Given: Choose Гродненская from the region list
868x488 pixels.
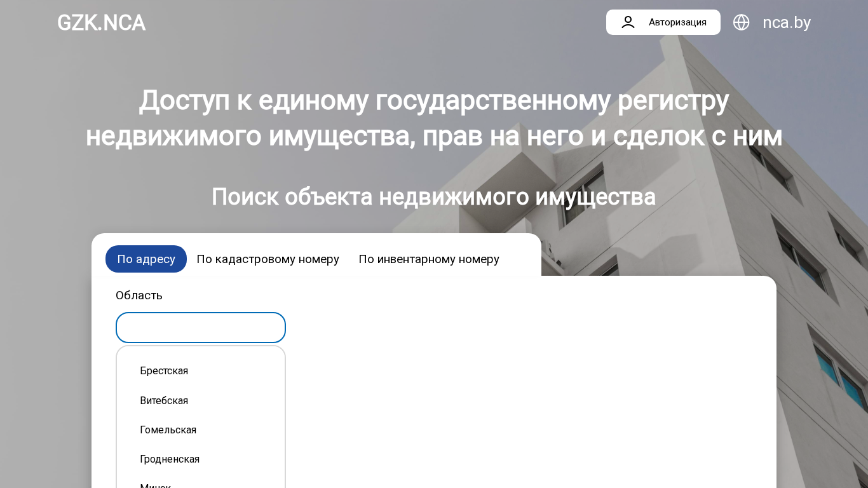Looking at the screenshot, I should pos(201,459).
